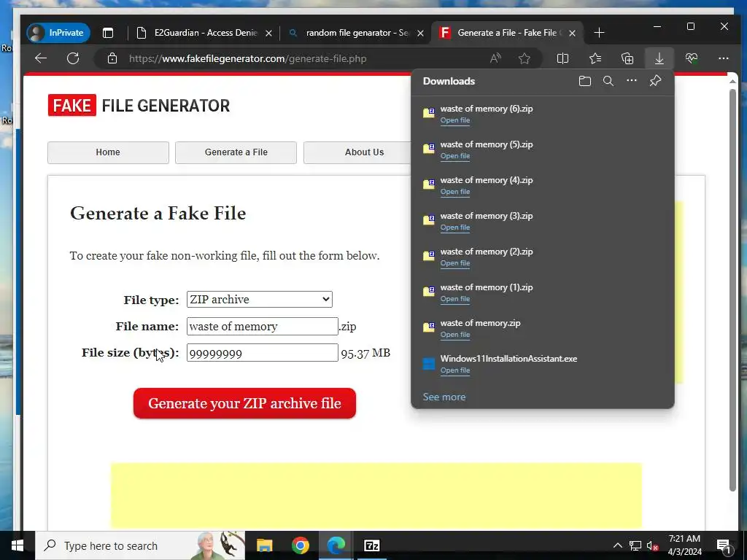Select waste of memory (6).zip entry name
The image size is (747, 560).
(x=487, y=109)
